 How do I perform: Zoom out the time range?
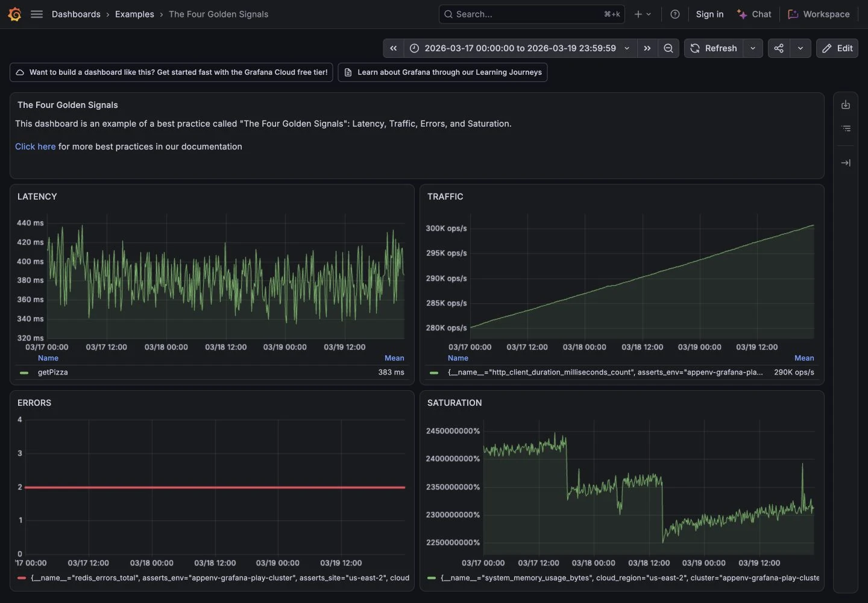tap(668, 48)
